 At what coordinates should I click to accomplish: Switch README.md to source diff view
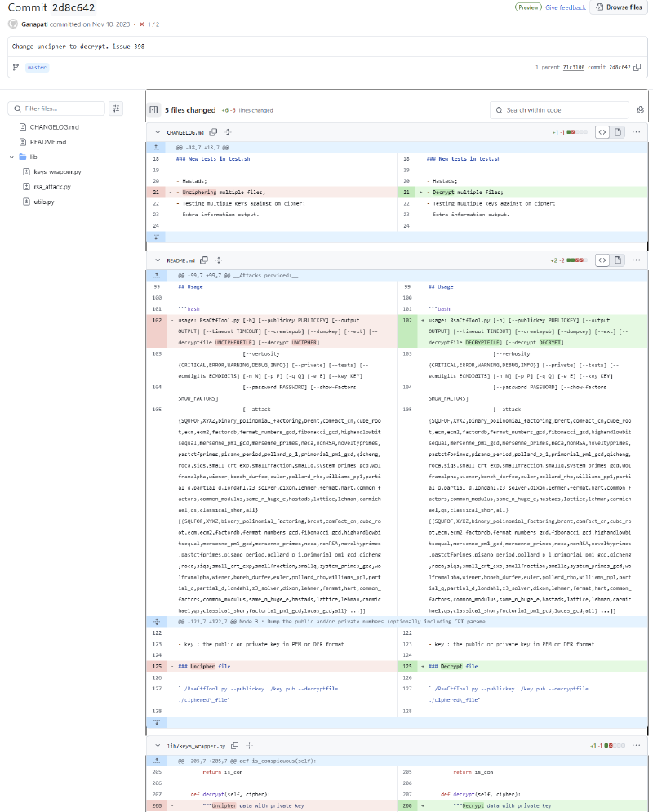(x=602, y=260)
